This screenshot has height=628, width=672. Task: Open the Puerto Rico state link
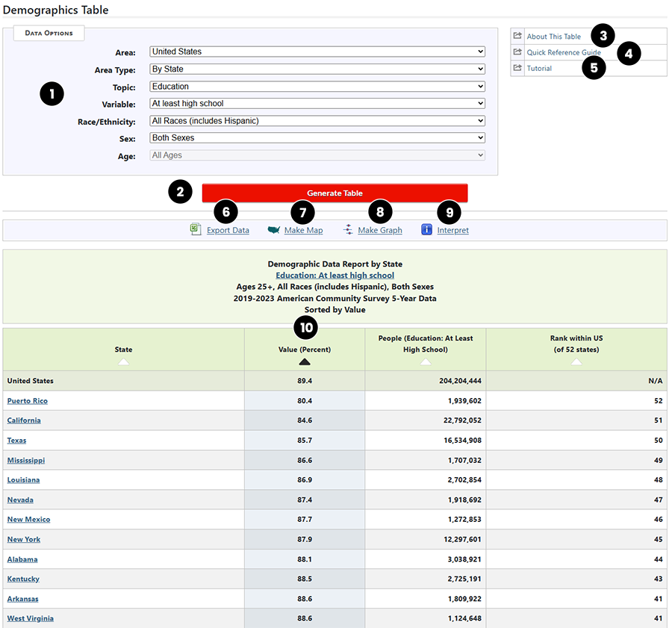pos(27,401)
